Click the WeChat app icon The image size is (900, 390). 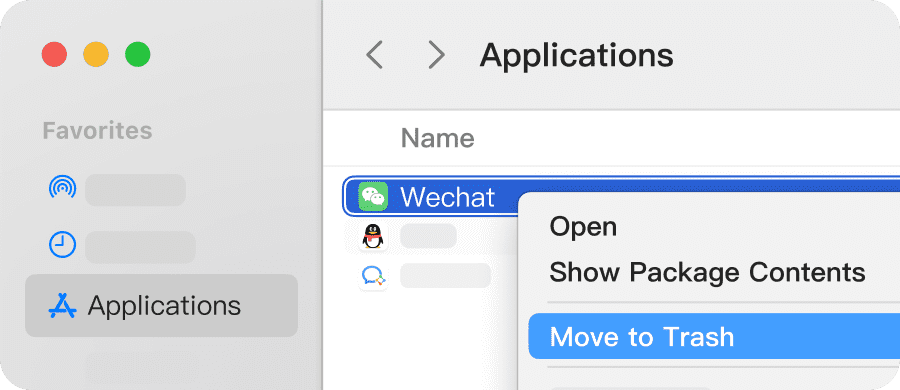point(373,196)
